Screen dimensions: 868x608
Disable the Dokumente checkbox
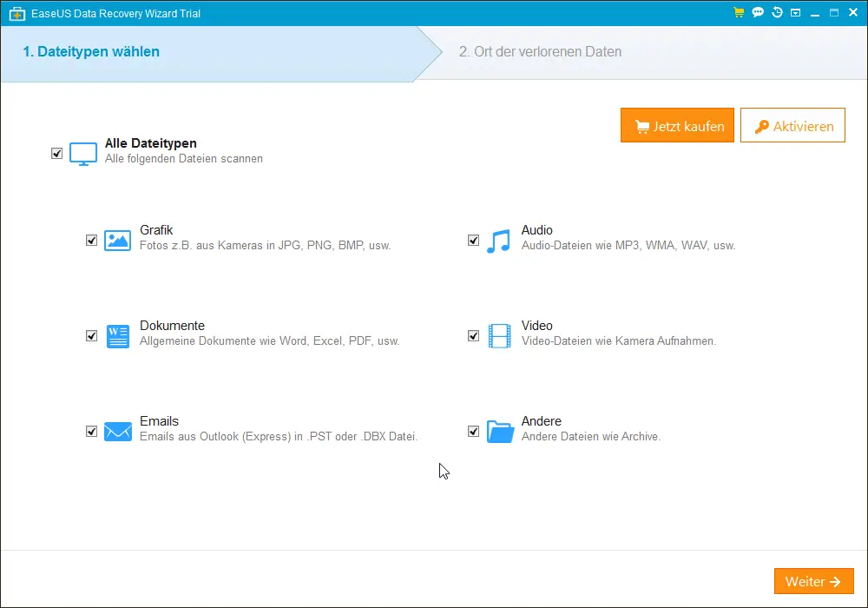(x=91, y=336)
